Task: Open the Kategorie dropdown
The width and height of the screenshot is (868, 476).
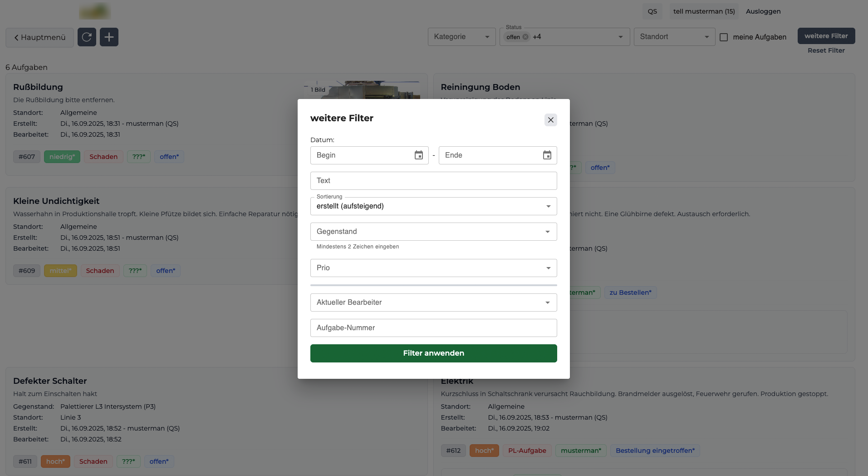Action: (x=461, y=37)
